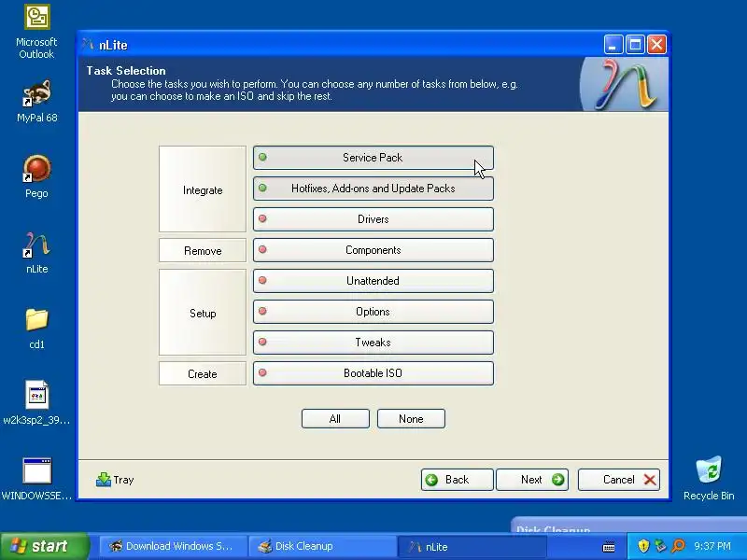Open Microsoft Outlook desktop icon

(36, 33)
